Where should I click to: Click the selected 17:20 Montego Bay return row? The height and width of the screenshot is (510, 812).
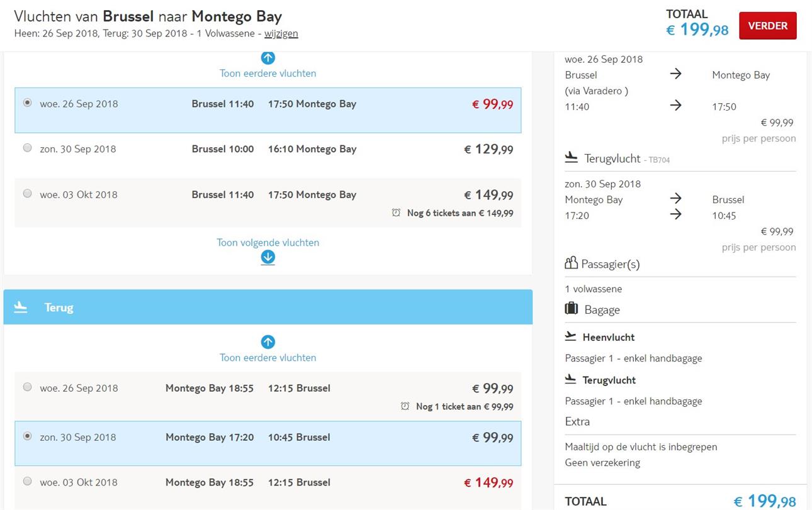click(x=268, y=443)
